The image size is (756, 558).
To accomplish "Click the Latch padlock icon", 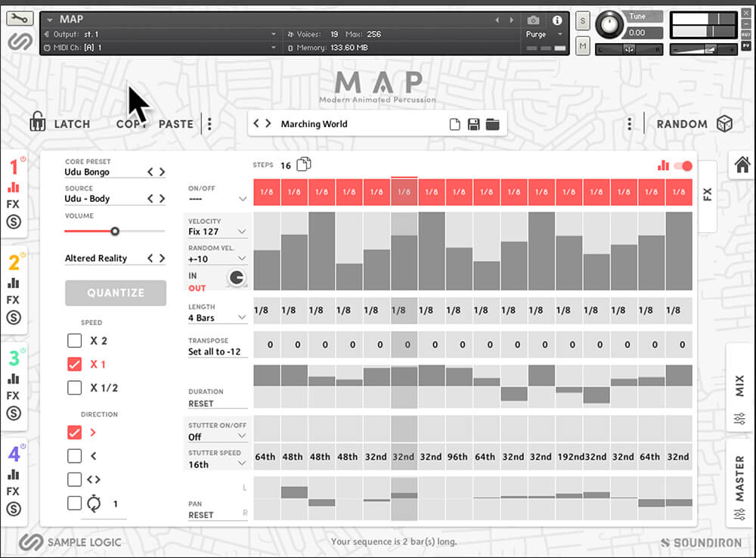I will click(x=38, y=122).
